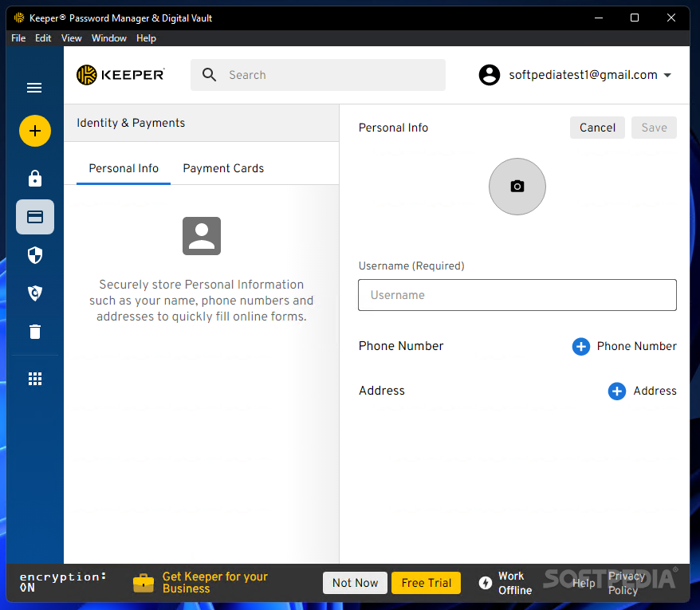
Task: Click the Free Trial button
Action: click(x=426, y=583)
